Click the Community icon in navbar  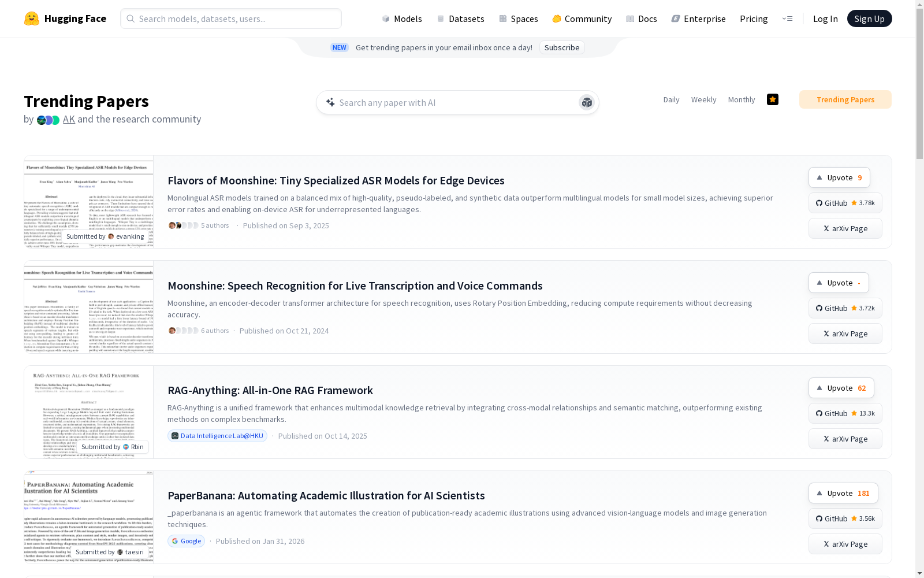click(x=557, y=18)
